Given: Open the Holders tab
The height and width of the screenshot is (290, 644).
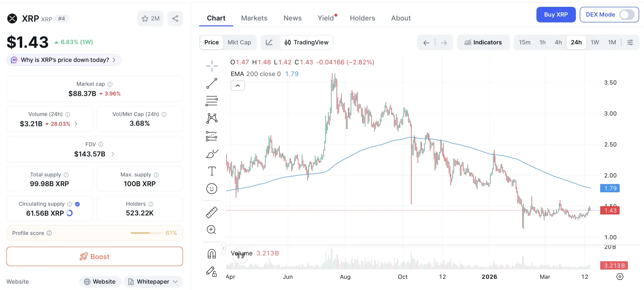Looking at the screenshot, I should tap(362, 18).
